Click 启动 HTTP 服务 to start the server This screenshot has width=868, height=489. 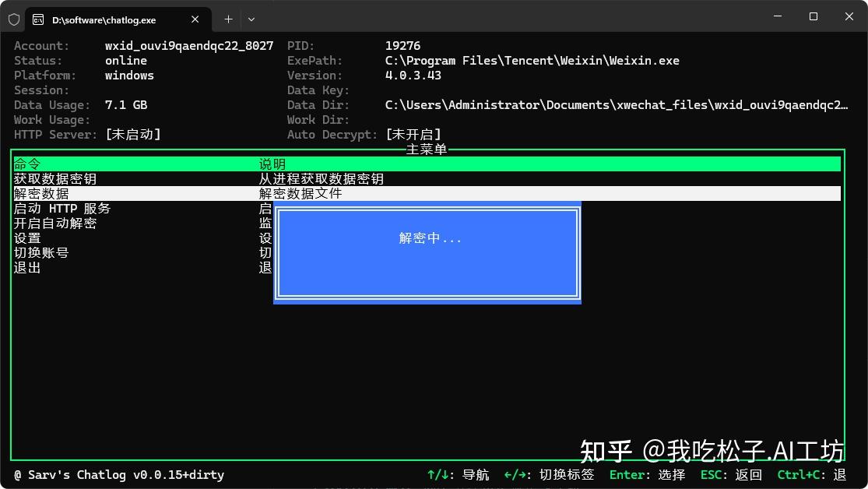point(62,208)
